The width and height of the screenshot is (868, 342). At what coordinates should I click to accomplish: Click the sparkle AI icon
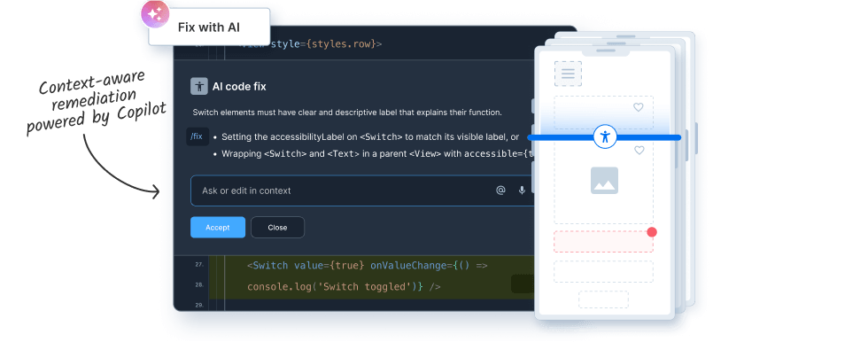pyautogui.click(x=155, y=14)
